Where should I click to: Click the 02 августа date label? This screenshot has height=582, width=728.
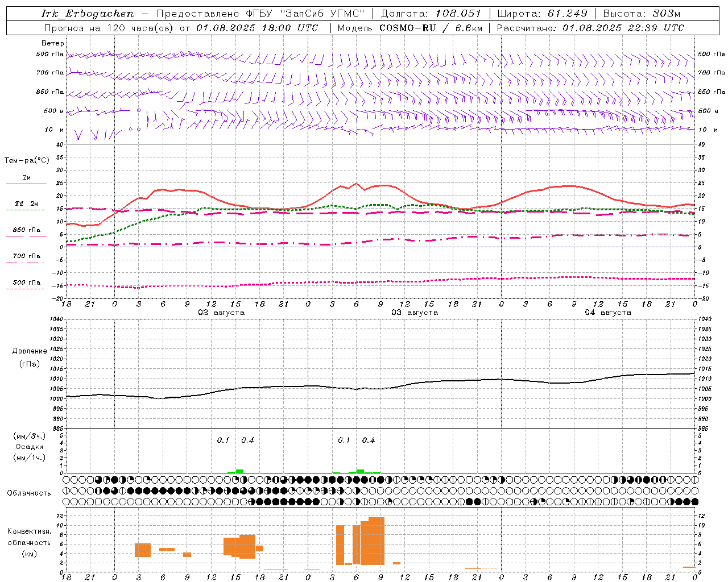(x=221, y=313)
